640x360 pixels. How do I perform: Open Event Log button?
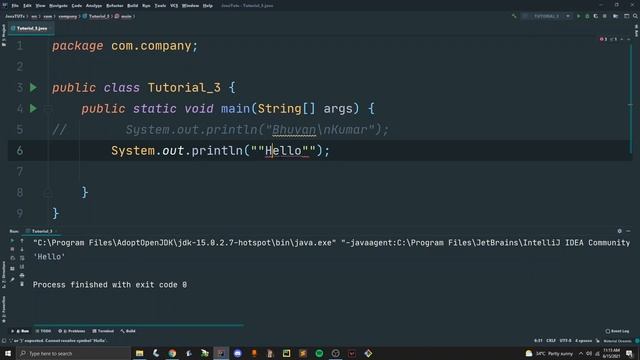coord(618,331)
